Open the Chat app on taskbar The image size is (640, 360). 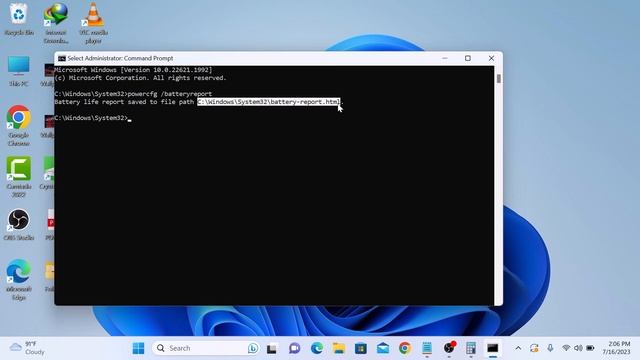click(294, 348)
